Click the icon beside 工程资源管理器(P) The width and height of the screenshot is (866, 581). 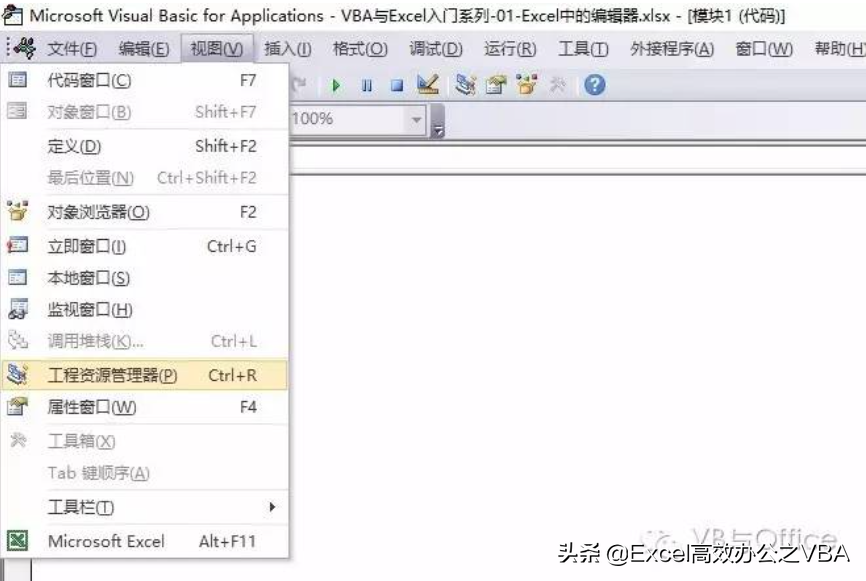point(17,374)
